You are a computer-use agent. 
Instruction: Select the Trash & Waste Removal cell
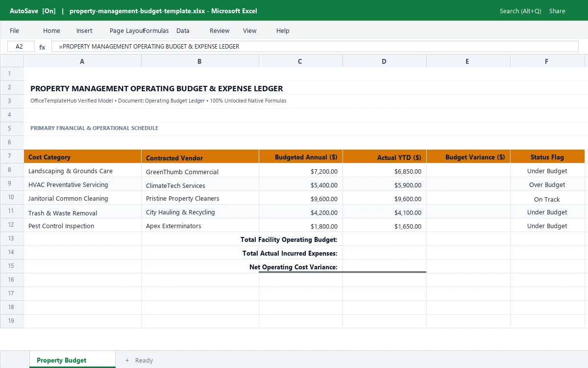[x=82, y=211]
